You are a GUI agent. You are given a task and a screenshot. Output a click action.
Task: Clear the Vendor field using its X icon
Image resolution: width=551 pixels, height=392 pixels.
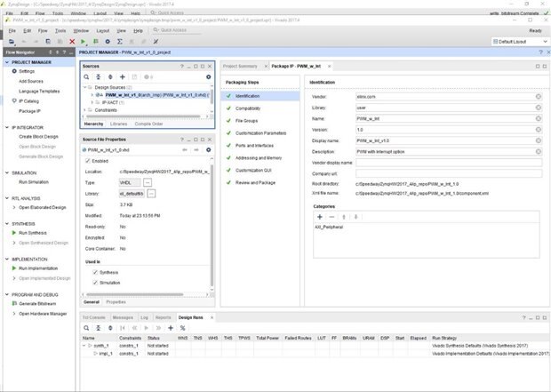[x=538, y=95]
